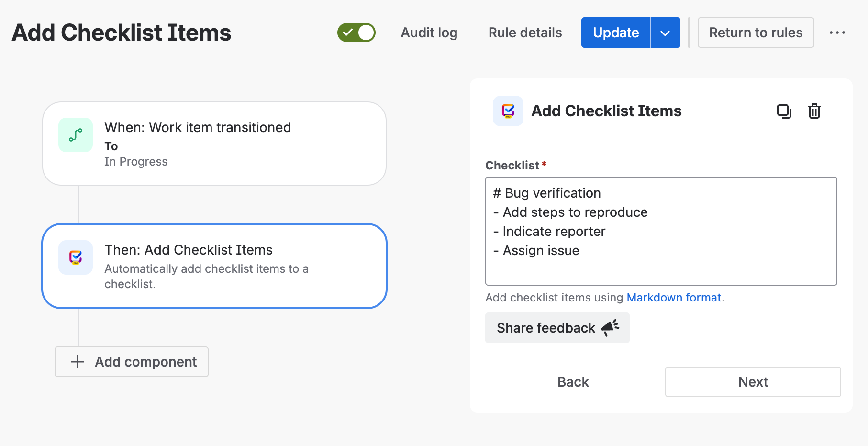Click the megaphone icon on Share feedback

click(x=610, y=328)
